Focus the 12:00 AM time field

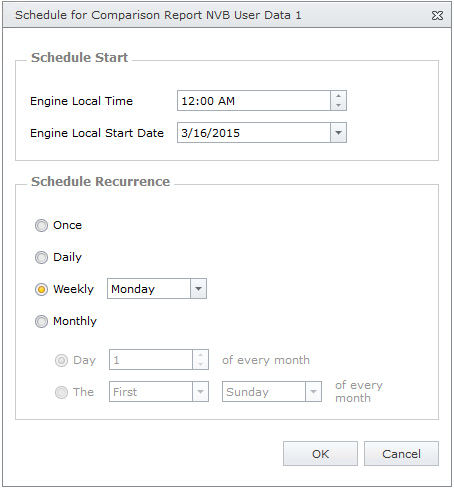pyautogui.click(x=254, y=101)
